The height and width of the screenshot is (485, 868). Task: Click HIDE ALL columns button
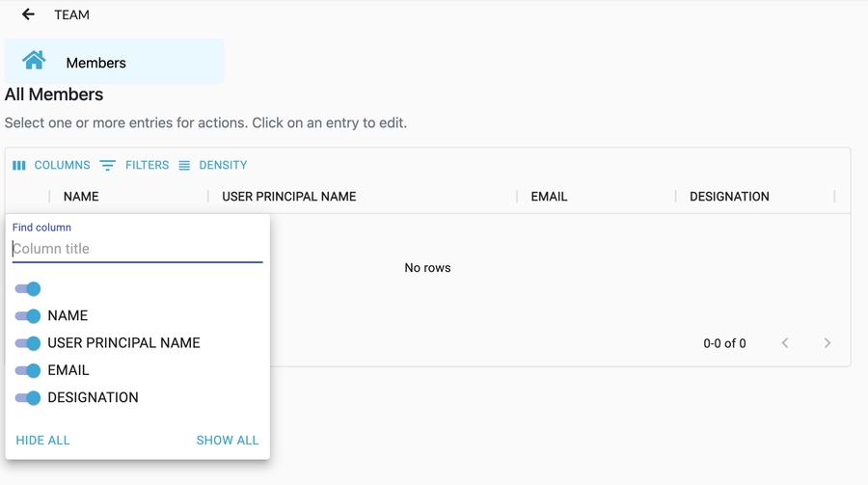pos(43,441)
